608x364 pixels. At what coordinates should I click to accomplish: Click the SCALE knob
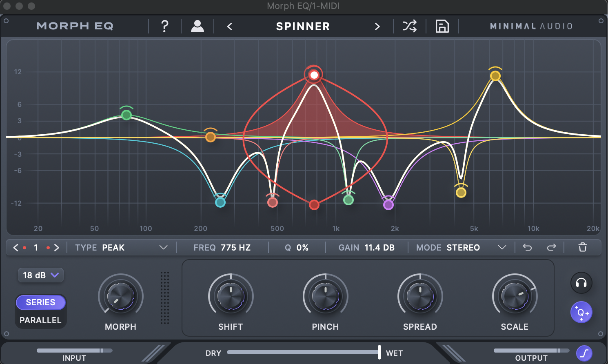pos(515,296)
